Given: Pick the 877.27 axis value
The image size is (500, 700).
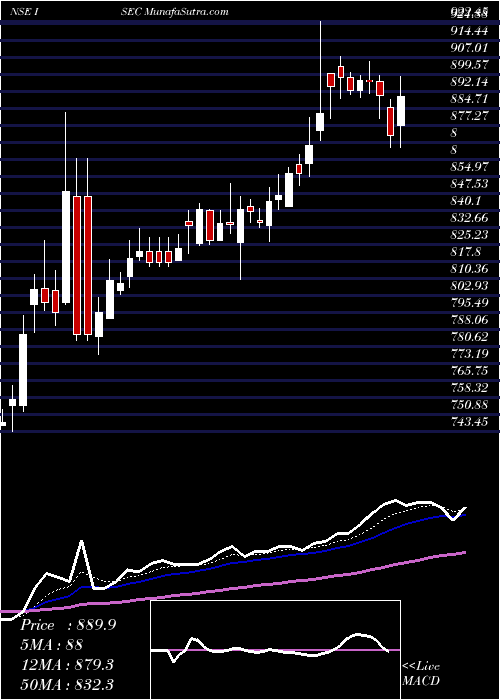Looking at the screenshot, I should click(x=469, y=116).
